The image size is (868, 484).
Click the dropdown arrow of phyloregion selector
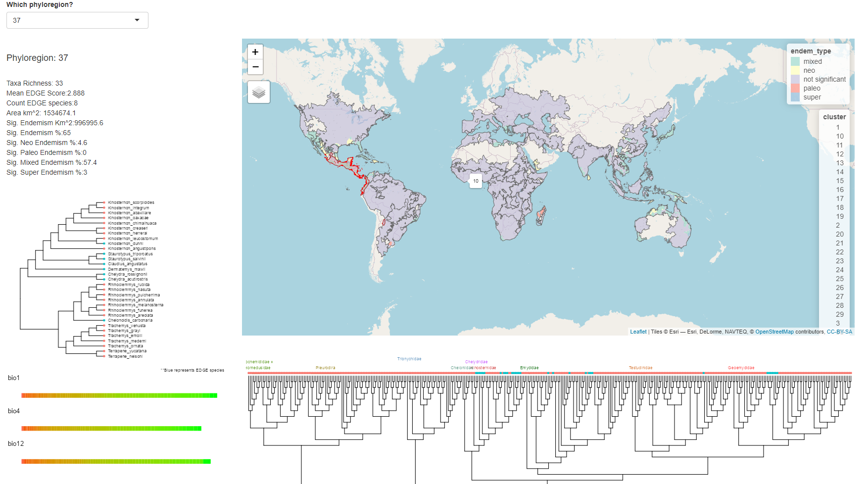137,20
